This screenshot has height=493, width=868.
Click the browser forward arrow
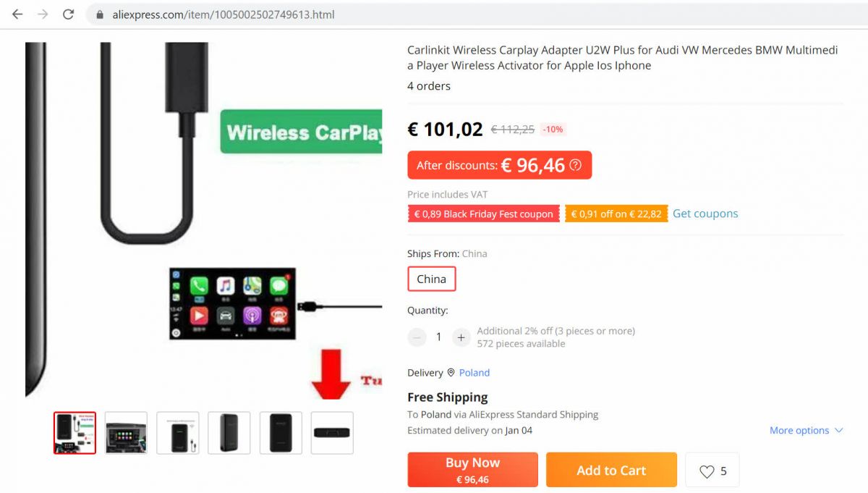click(43, 14)
